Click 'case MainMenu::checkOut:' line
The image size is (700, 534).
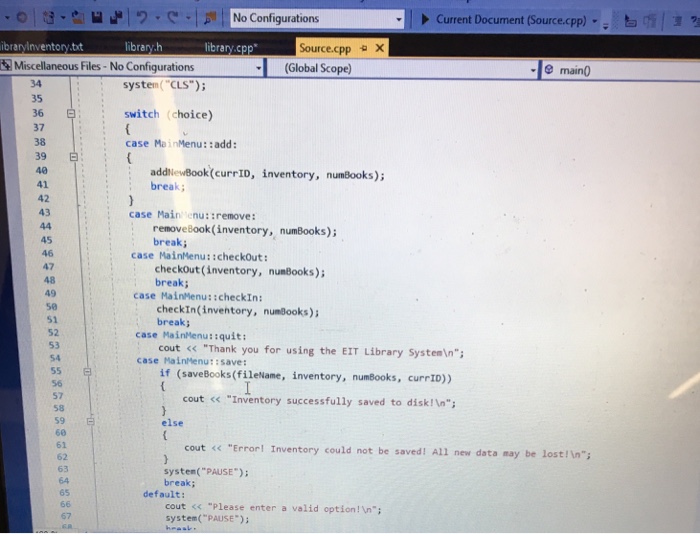click(x=200, y=256)
